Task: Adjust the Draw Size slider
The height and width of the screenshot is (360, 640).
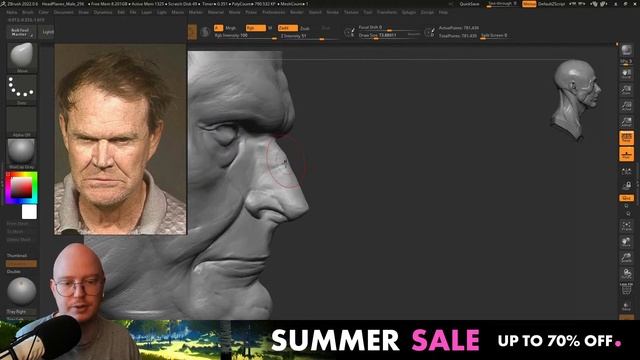Action: (x=389, y=36)
